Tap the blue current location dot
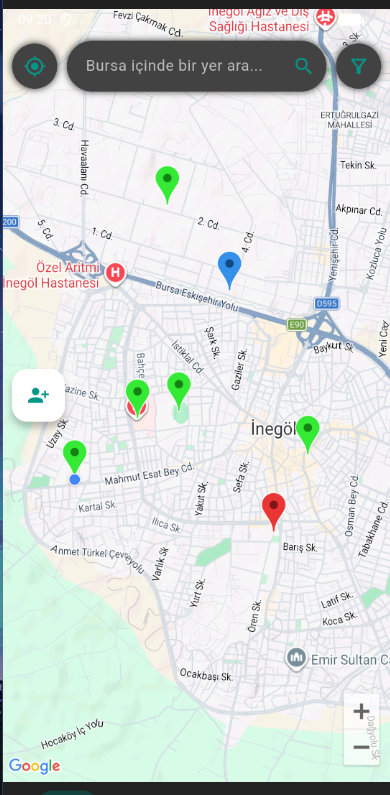Image resolution: width=390 pixels, height=795 pixels. 75,479
